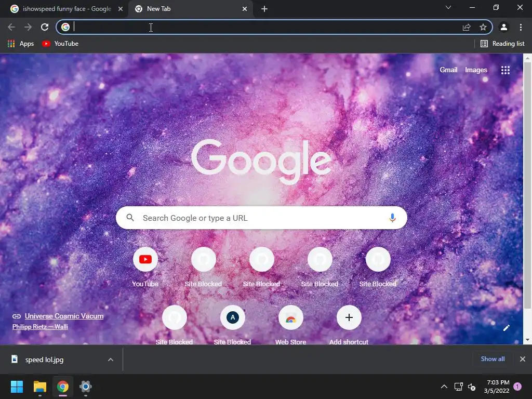532x399 pixels.
Task: Click the network status tray icon
Action: coord(458,387)
